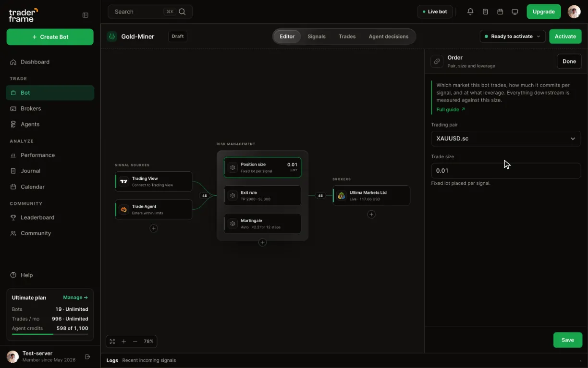Open the calendar icon in top bar
The height and width of the screenshot is (368, 588).
click(500, 12)
